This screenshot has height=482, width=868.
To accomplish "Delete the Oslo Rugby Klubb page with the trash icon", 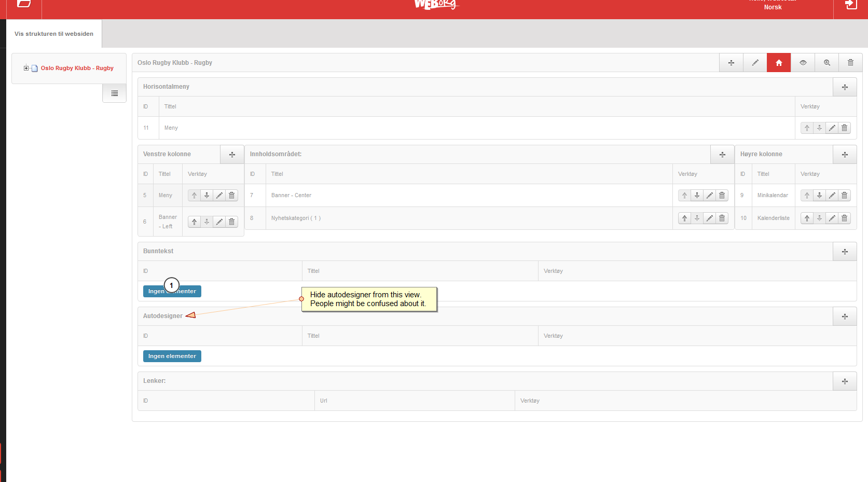I will click(850, 63).
